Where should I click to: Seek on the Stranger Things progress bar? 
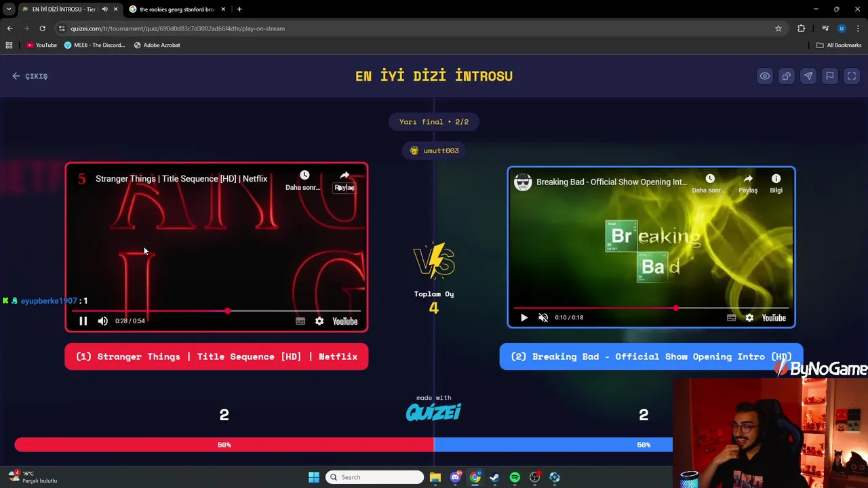(216, 311)
